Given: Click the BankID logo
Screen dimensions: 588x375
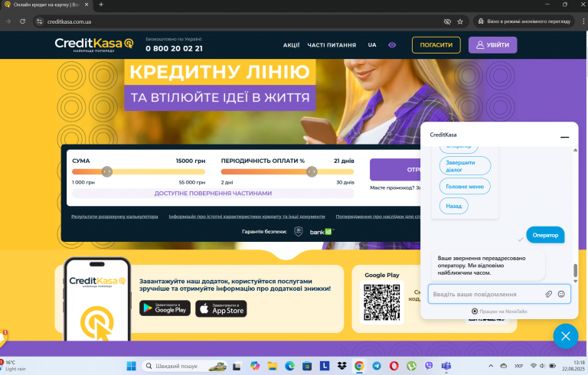Looking at the screenshot, I should pyautogui.click(x=322, y=232).
